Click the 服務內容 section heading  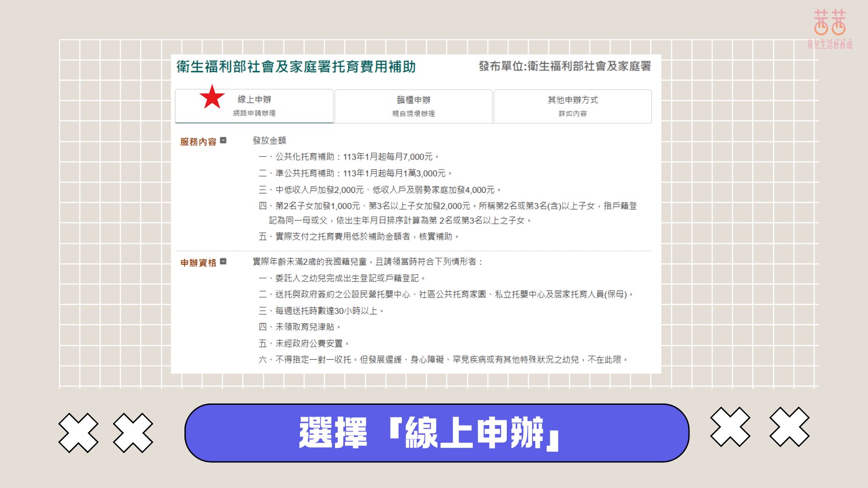point(198,142)
